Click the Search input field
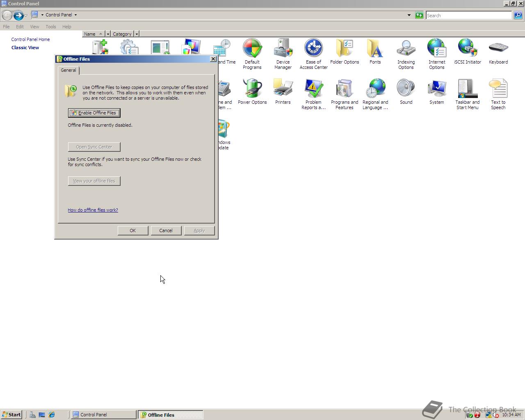Screen dimensions: 525x420 469,15
